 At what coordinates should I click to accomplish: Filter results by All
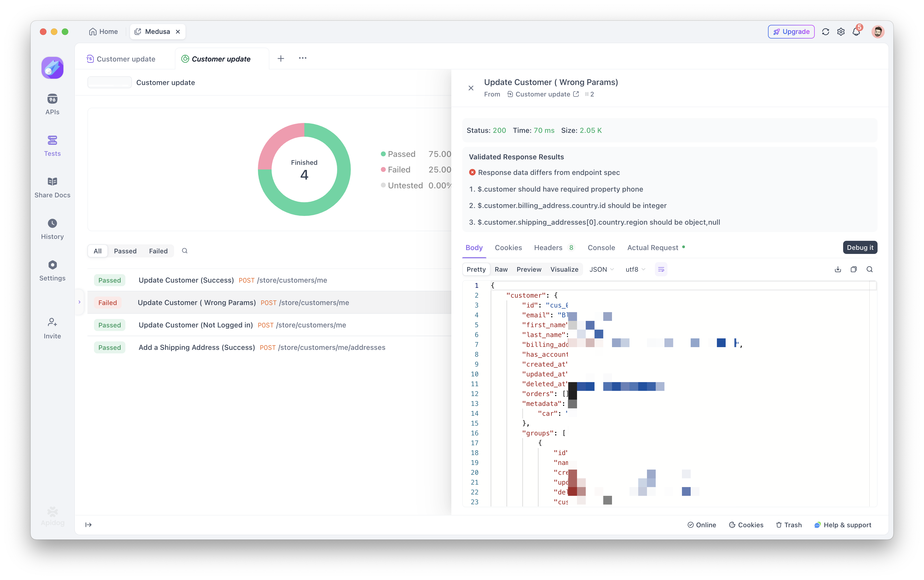[97, 251]
